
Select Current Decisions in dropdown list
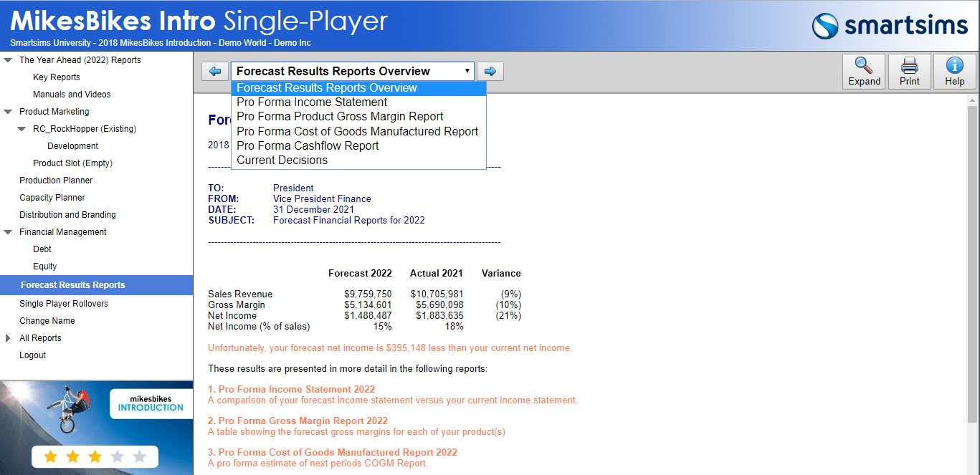[282, 160]
